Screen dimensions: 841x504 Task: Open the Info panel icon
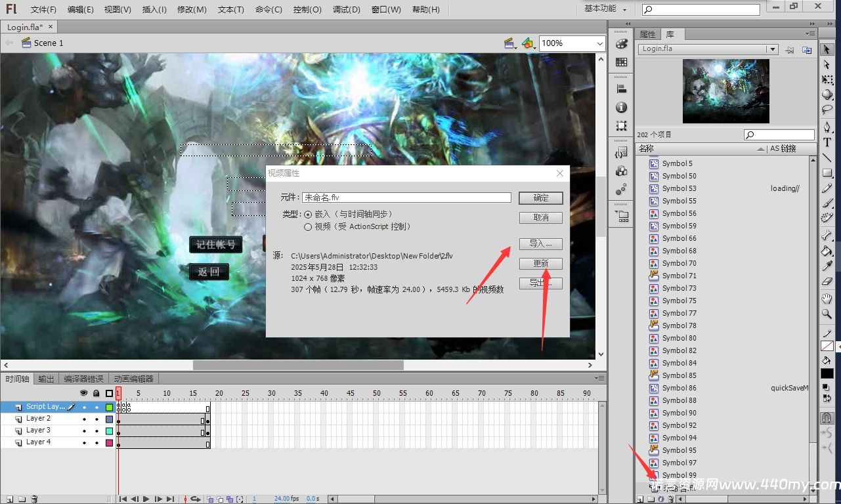(x=621, y=107)
